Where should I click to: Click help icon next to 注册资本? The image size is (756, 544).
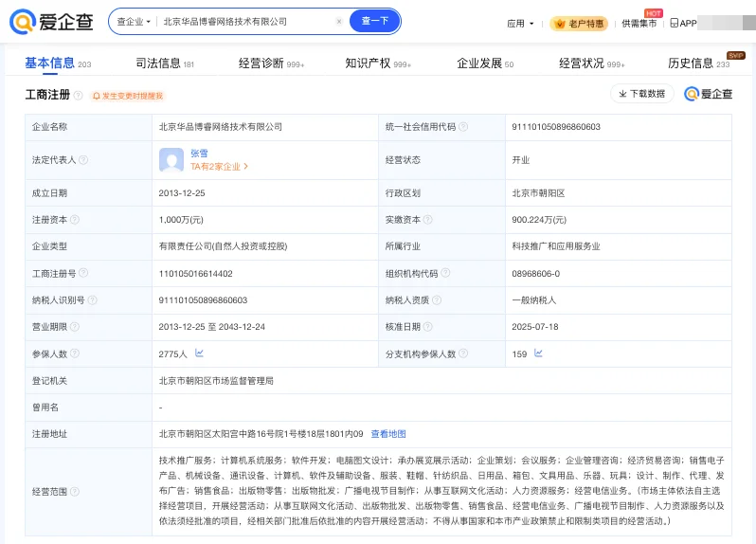(75, 220)
